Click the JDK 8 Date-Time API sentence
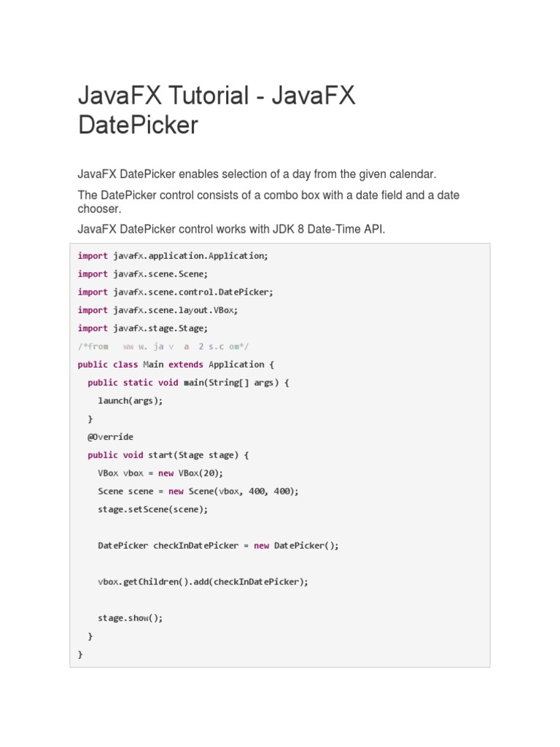 [231, 229]
